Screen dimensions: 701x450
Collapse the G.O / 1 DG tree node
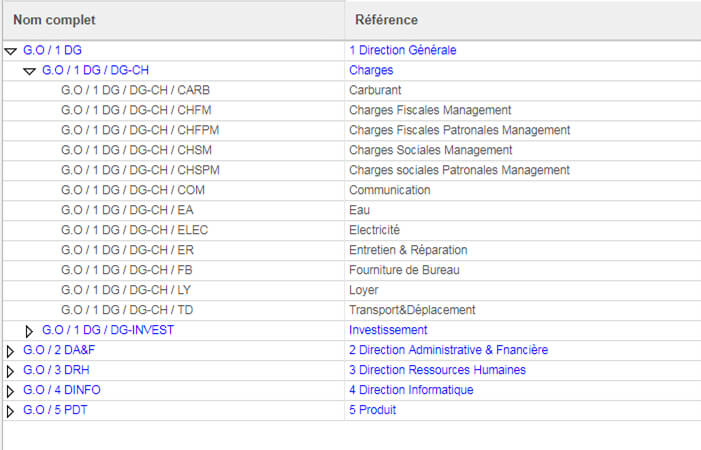point(11,50)
